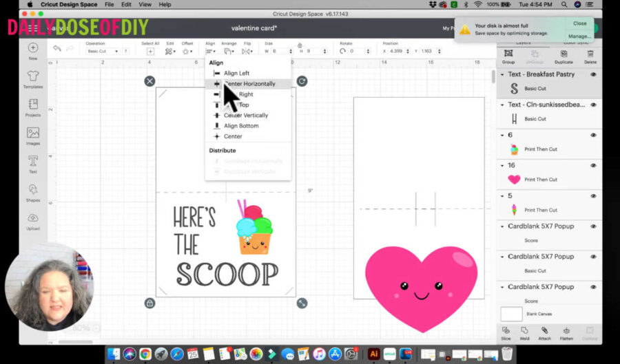The image size is (620, 364).
Task: Open the Flip dropdown
Action: coord(247,52)
